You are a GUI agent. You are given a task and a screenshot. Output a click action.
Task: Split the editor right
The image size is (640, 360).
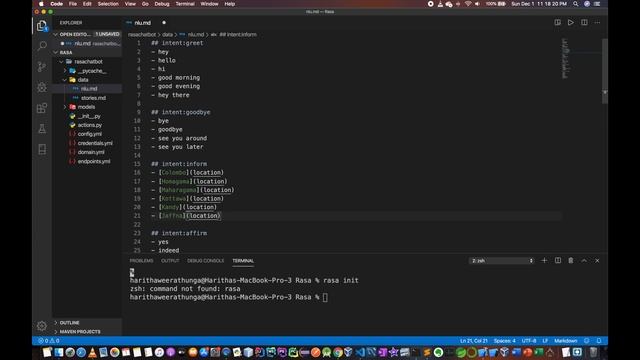pyautogui.click(x=584, y=22)
